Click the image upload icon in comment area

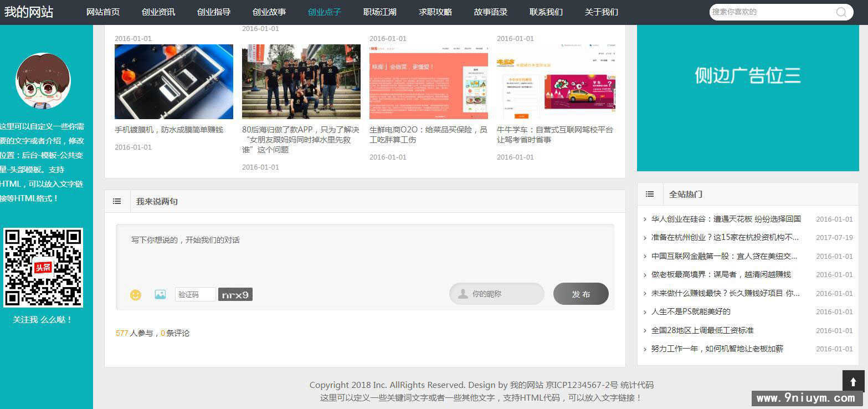(x=160, y=295)
